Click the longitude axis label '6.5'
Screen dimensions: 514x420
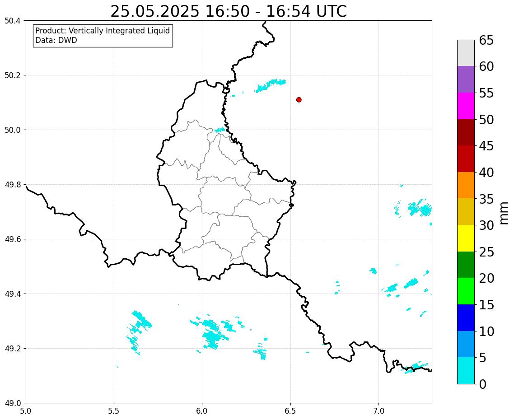point(290,411)
